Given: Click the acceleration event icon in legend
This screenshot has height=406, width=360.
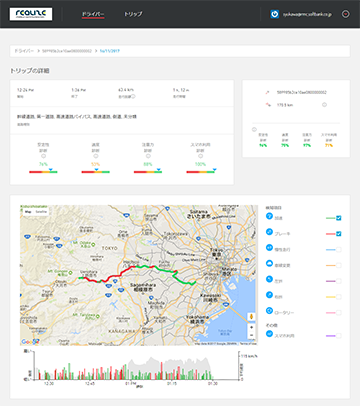Looking at the screenshot, I should pyautogui.click(x=269, y=216).
